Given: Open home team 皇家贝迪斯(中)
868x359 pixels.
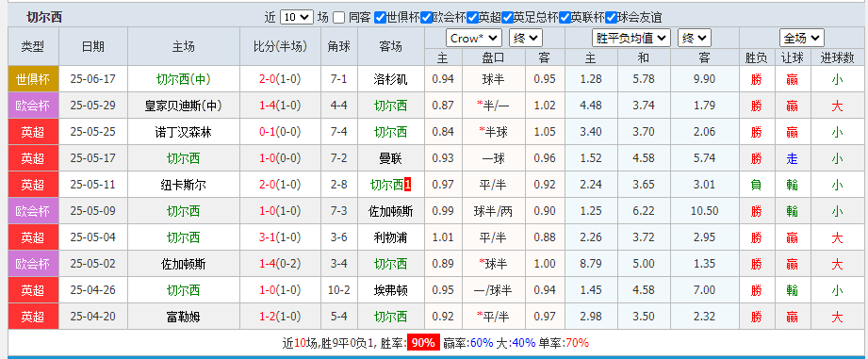Looking at the screenshot, I should click(x=183, y=106).
